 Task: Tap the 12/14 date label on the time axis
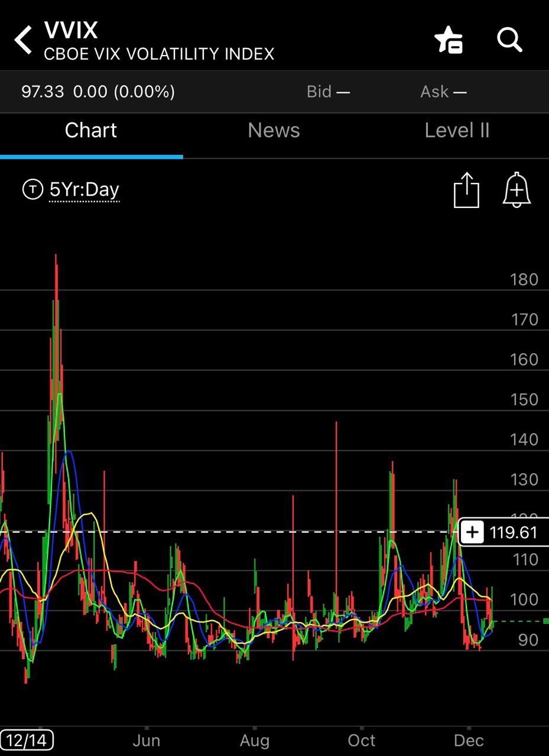(x=27, y=740)
